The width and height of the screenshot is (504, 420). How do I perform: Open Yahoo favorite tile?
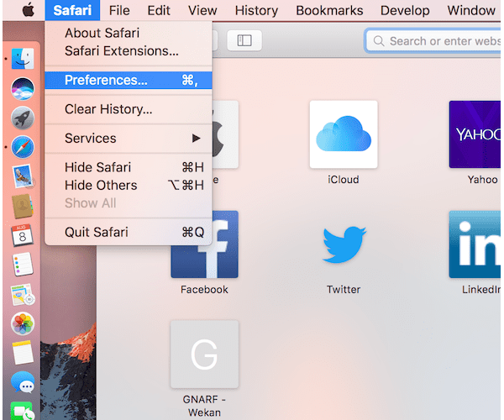coord(475,134)
